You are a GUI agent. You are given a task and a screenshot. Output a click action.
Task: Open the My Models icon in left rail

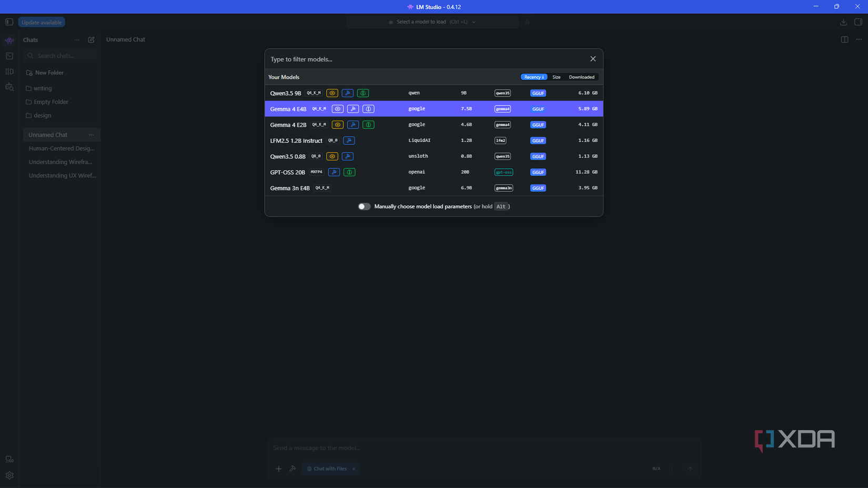coord(9,72)
